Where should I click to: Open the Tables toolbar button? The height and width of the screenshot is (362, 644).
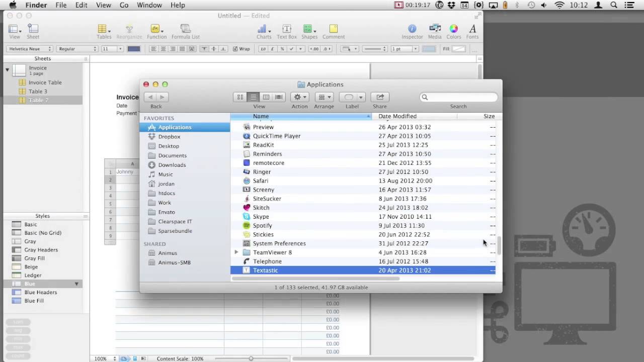tap(104, 32)
